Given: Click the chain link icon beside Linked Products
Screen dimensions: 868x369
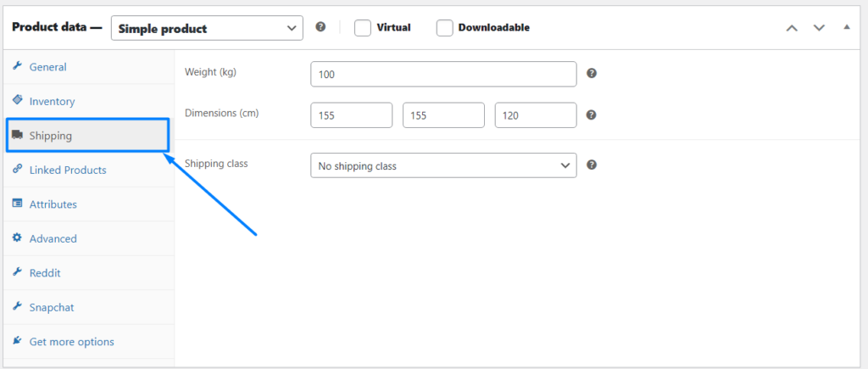Looking at the screenshot, I should point(17,169).
